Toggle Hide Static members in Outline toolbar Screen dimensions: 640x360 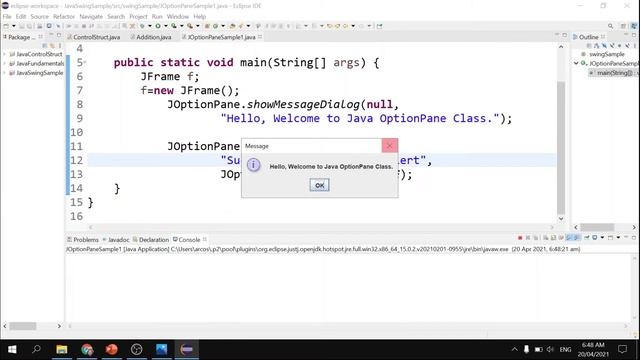612,45
